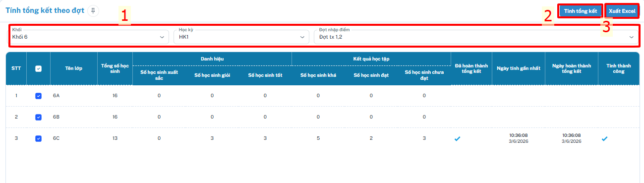Uncheck the checkbox for class 6B
The image size is (644, 183).
(x=38, y=117)
